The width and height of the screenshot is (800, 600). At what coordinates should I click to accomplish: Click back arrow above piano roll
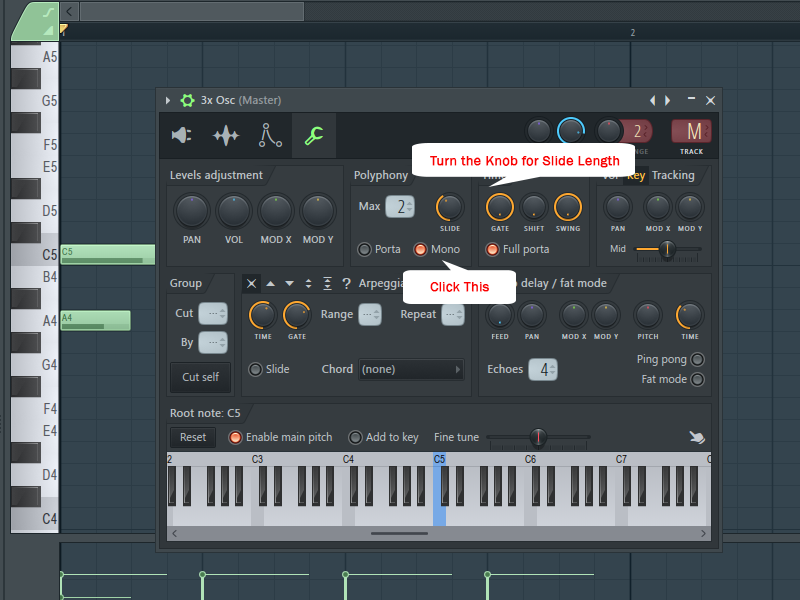(x=69, y=11)
